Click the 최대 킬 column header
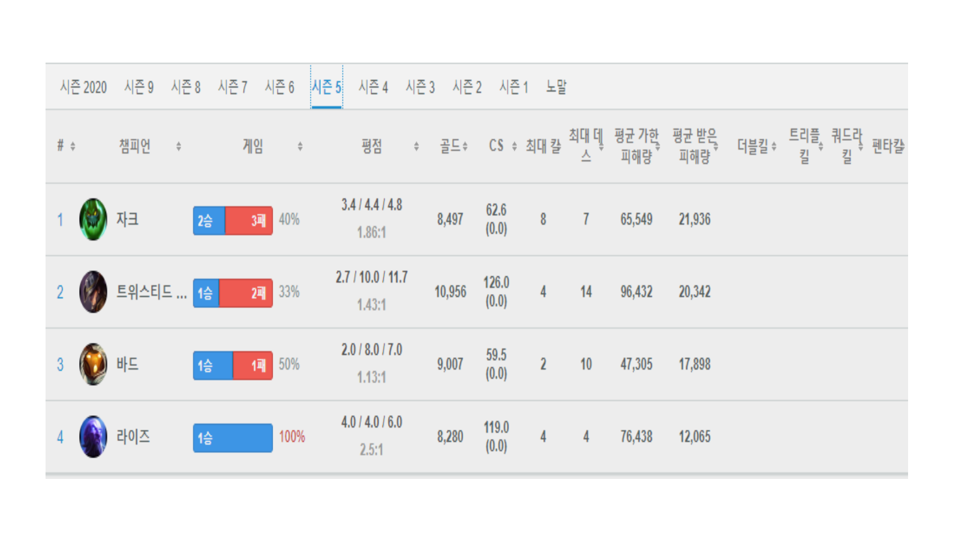Screen dimensions: 980x555 [543, 147]
